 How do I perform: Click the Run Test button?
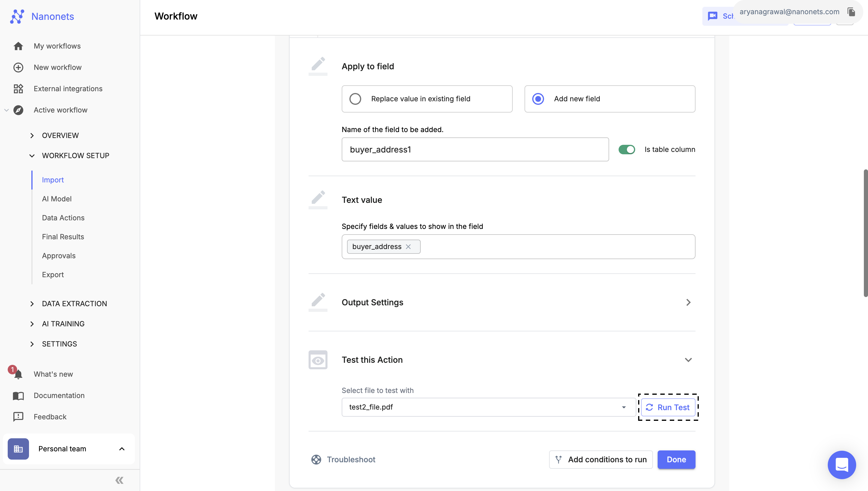[668, 407]
